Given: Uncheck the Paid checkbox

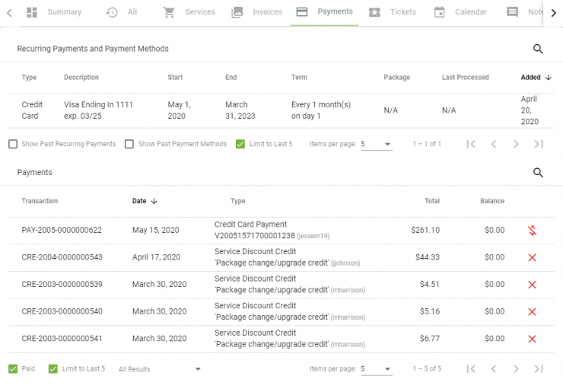Looking at the screenshot, I should pos(13,369).
